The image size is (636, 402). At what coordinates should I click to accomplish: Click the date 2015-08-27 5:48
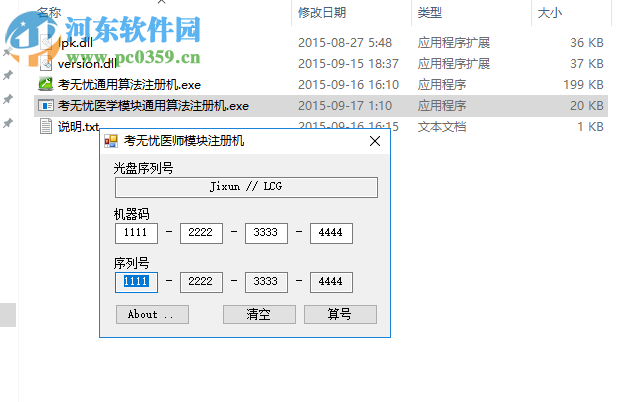pyautogui.click(x=345, y=43)
